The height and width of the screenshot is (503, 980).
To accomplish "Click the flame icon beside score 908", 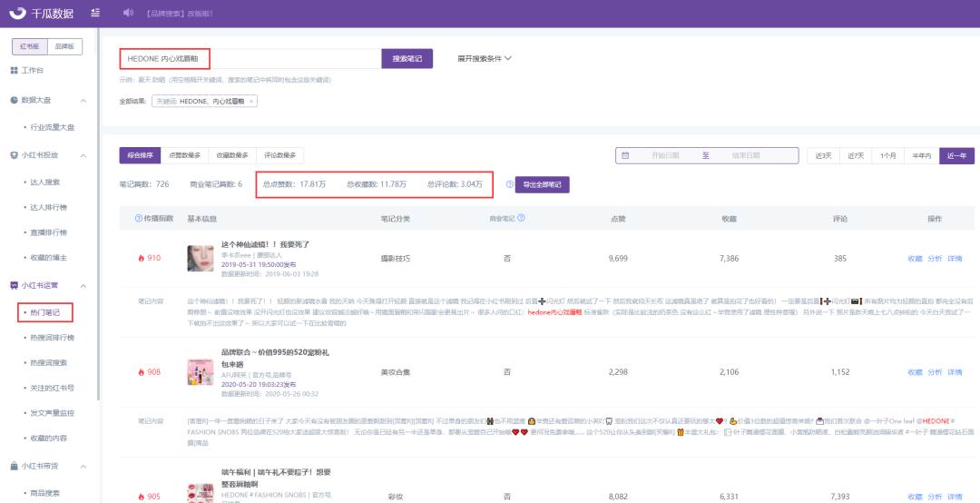I will [x=142, y=372].
